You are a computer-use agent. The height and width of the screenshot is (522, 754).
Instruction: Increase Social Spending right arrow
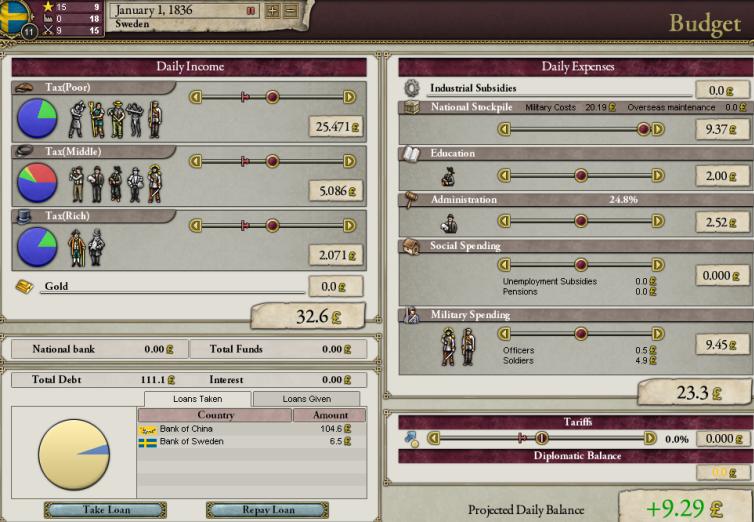(x=658, y=264)
